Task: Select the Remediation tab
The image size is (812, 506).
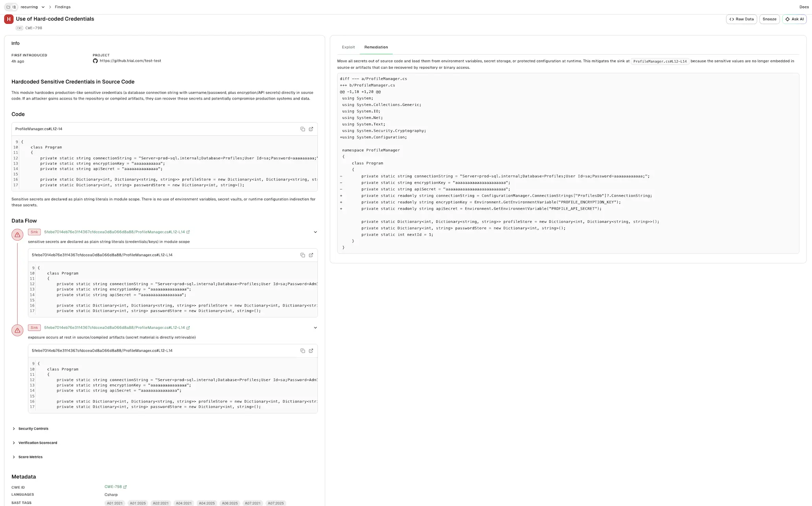Action: click(x=376, y=47)
